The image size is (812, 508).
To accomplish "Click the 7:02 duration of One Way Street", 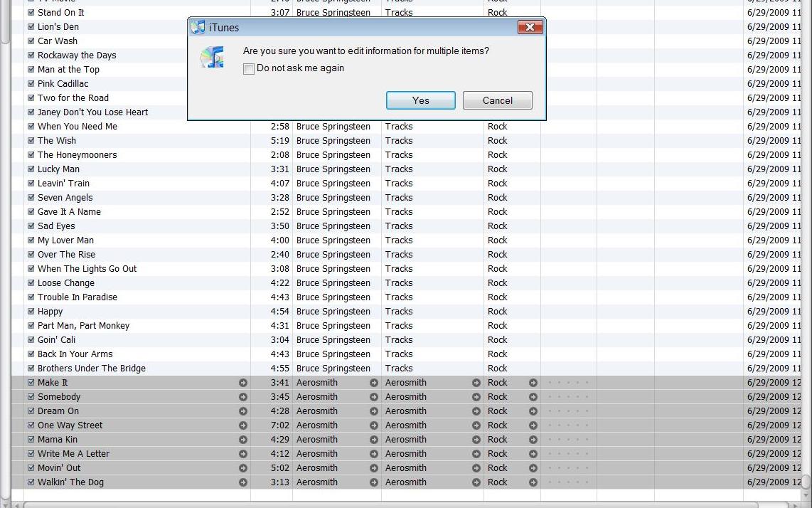I will click(x=280, y=425).
